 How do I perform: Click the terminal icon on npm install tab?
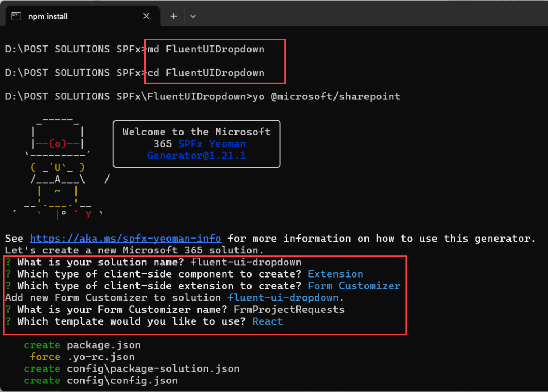tap(16, 16)
